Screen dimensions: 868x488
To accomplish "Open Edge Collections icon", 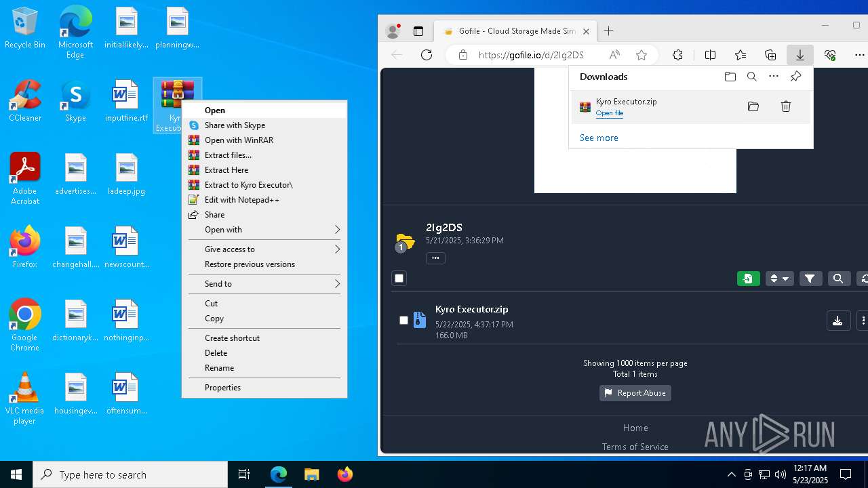I will 770,55.
